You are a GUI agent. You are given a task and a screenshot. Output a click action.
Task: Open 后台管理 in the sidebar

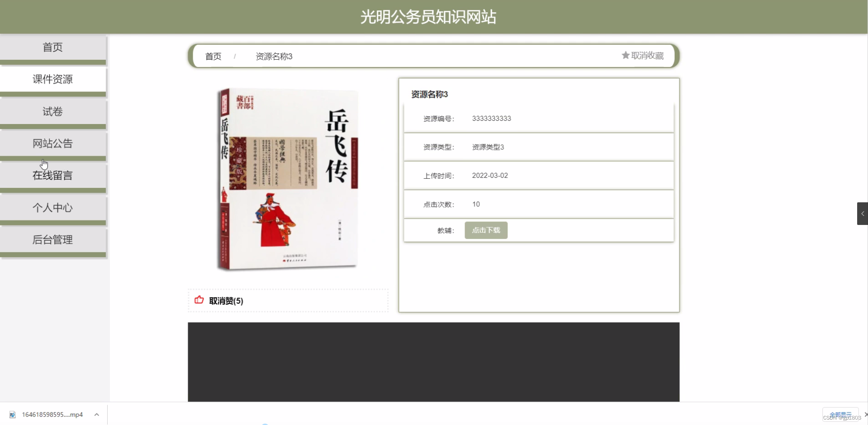point(52,240)
